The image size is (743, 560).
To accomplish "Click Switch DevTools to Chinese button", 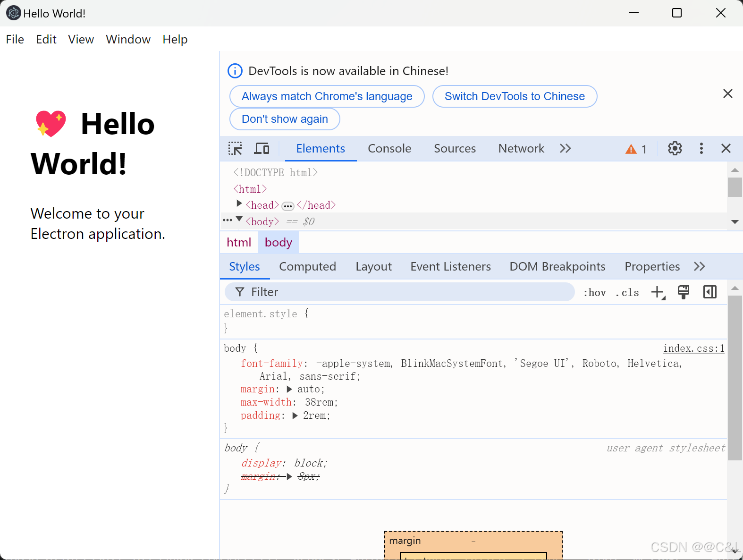I will (515, 96).
